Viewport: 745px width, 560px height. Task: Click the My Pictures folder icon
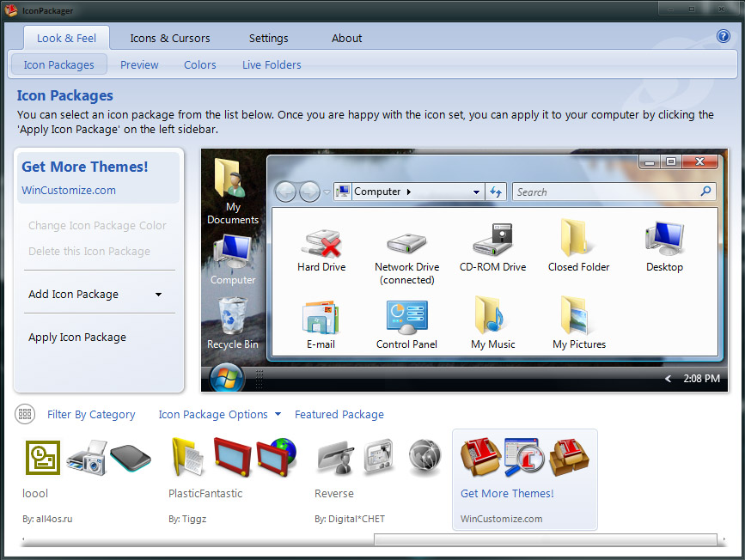point(576,315)
